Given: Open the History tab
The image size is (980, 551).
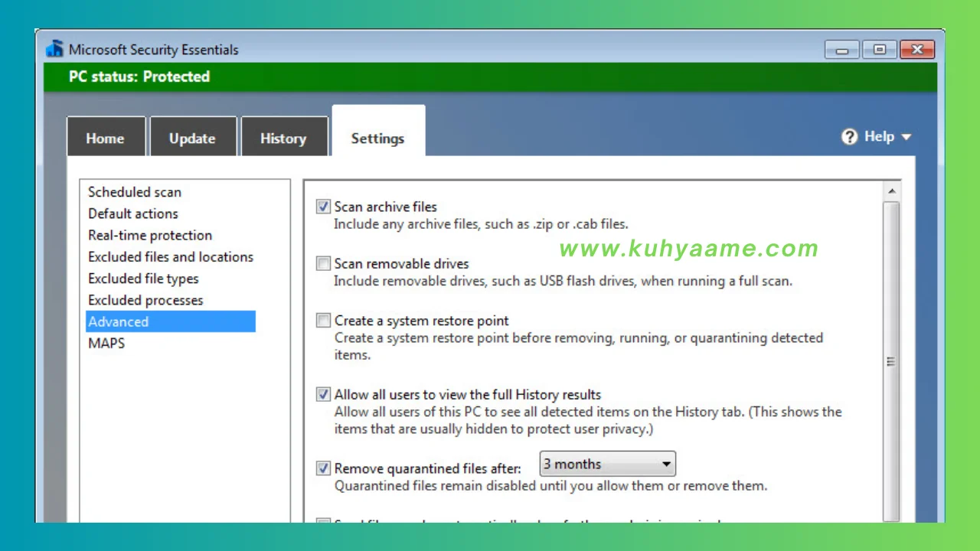Looking at the screenshot, I should point(284,138).
